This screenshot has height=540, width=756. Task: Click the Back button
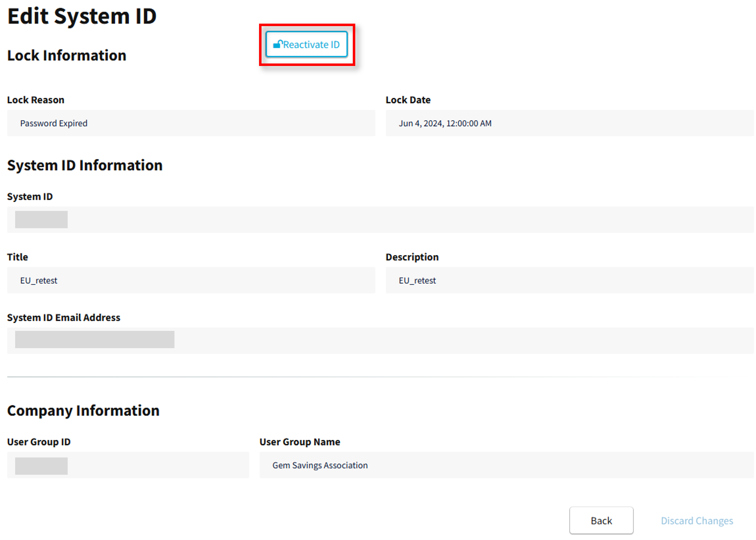pos(601,520)
